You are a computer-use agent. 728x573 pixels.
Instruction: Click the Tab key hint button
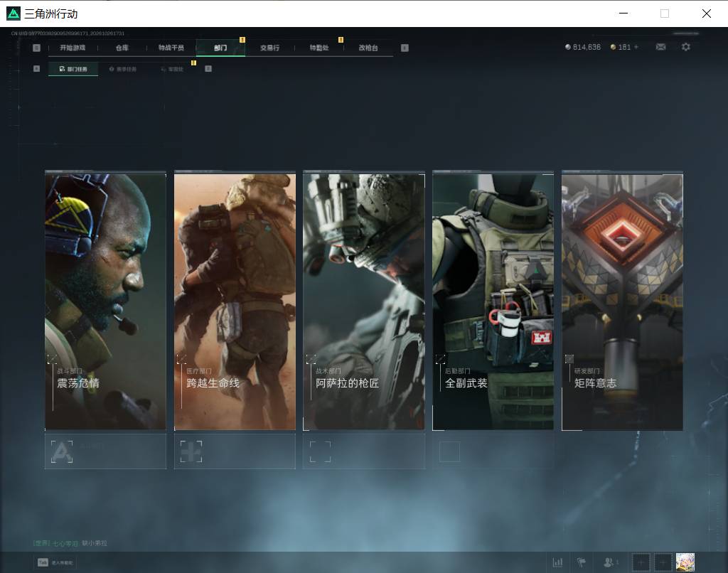[55, 562]
